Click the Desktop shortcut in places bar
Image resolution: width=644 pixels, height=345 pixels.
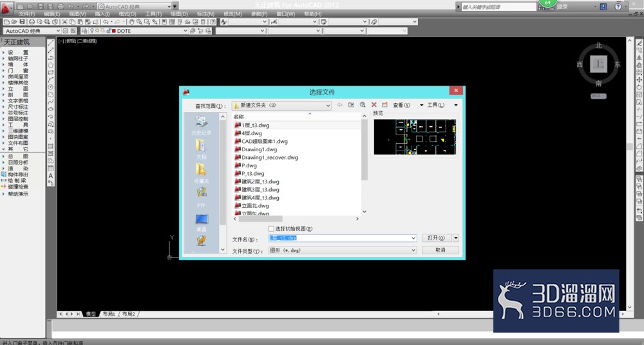[x=201, y=223]
